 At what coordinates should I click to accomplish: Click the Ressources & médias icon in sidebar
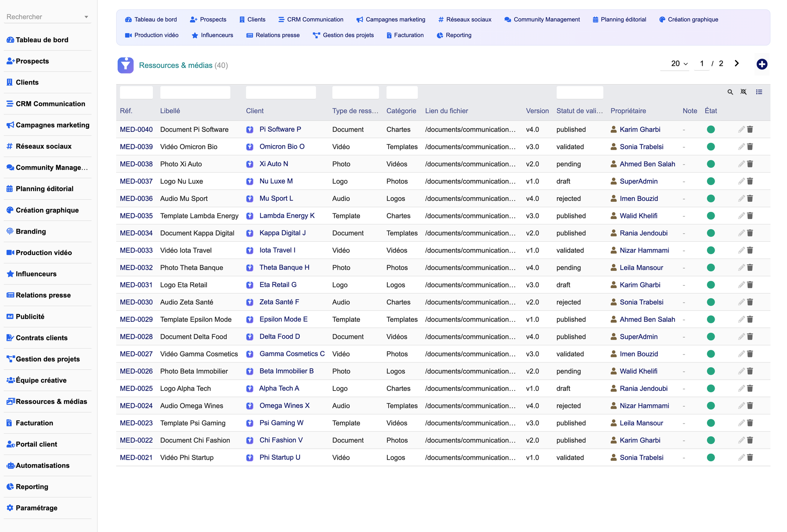pyautogui.click(x=11, y=401)
